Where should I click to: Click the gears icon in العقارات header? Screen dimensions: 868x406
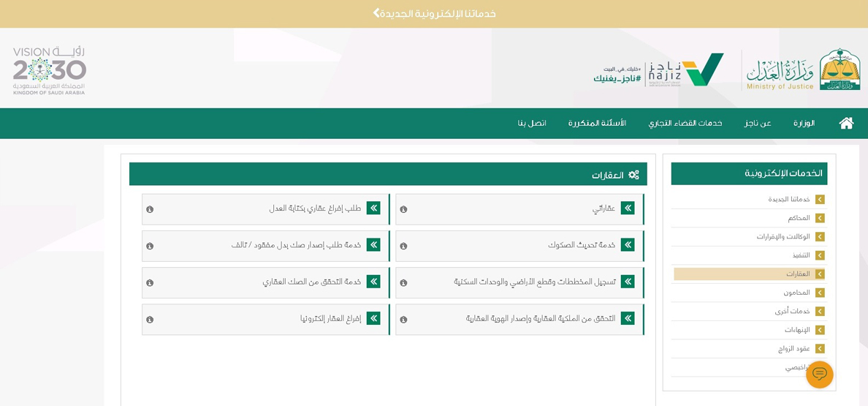point(634,175)
